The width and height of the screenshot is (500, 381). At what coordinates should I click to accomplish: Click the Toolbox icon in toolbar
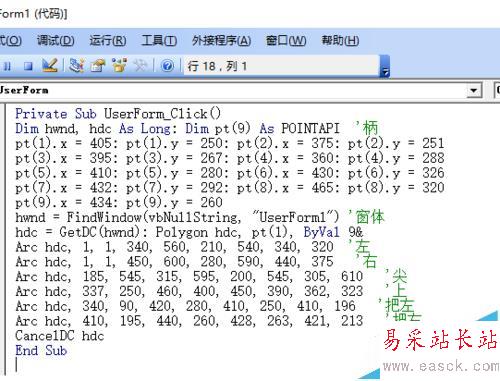coord(140,65)
